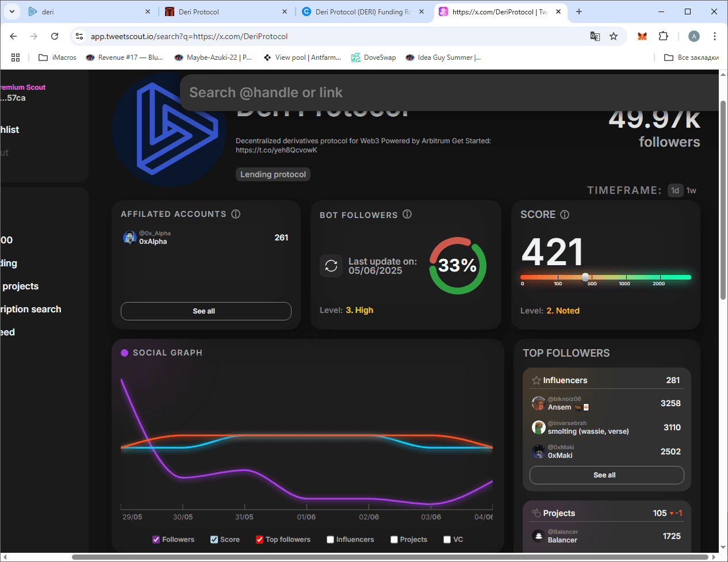Close the Deri Protocol Funding tab
This screenshot has height=562, width=728.
coord(422,12)
